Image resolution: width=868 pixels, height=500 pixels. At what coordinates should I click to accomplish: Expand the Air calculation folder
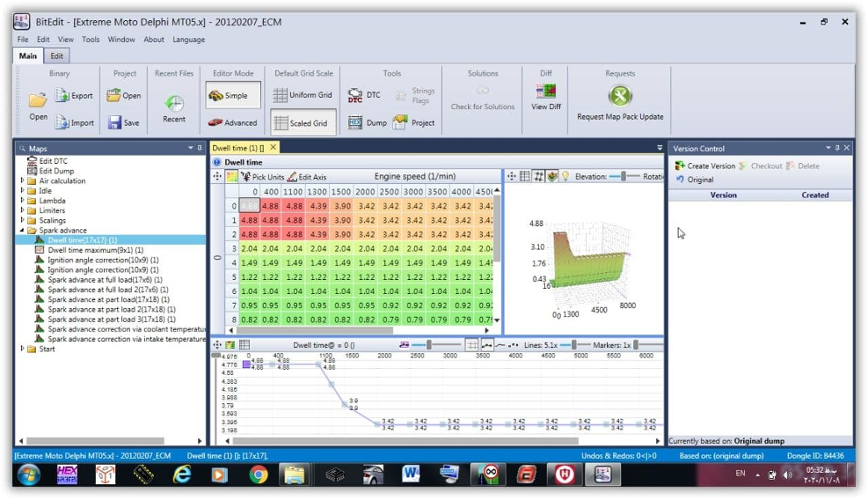click(22, 180)
